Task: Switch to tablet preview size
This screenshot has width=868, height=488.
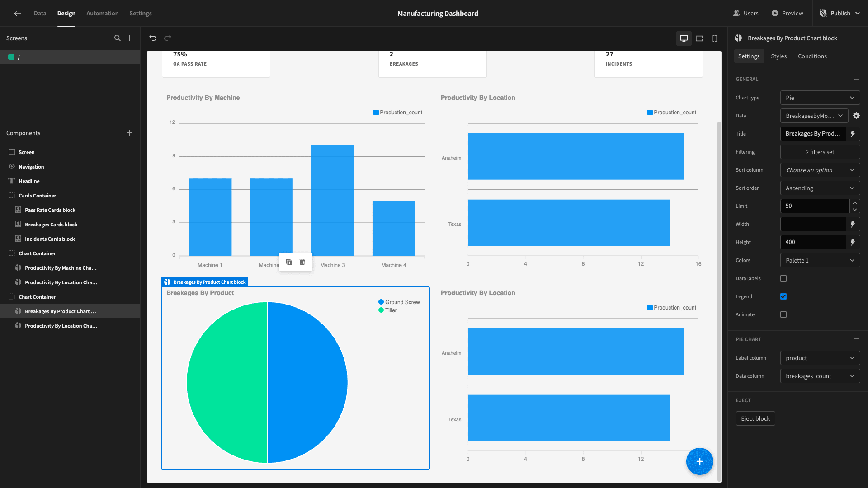Action: pyautogui.click(x=699, y=38)
